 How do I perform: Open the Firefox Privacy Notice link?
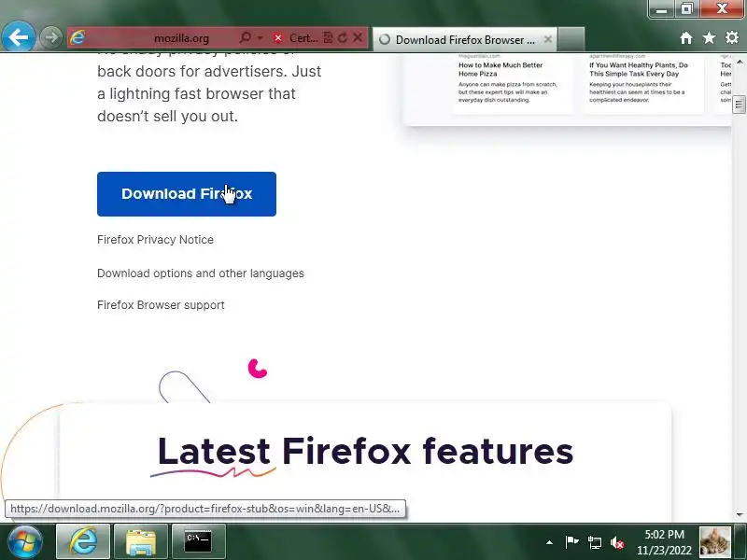pos(155,240)
